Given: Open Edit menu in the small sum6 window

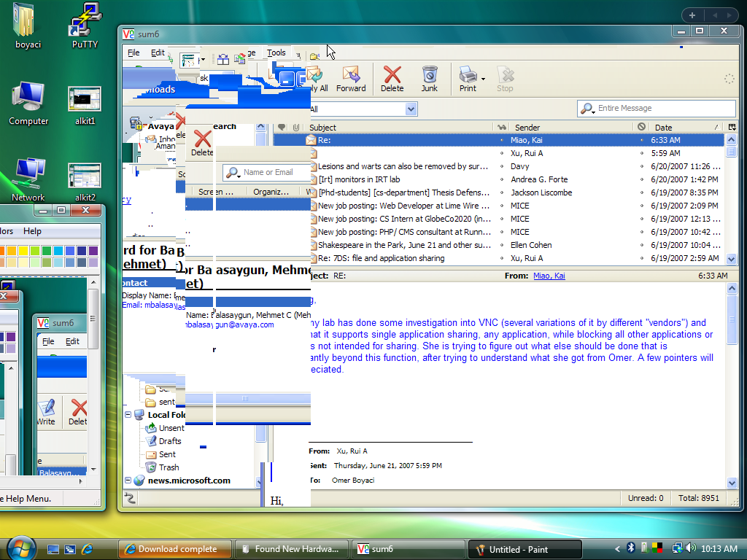Looking at the screenshot, I should 72,341.
